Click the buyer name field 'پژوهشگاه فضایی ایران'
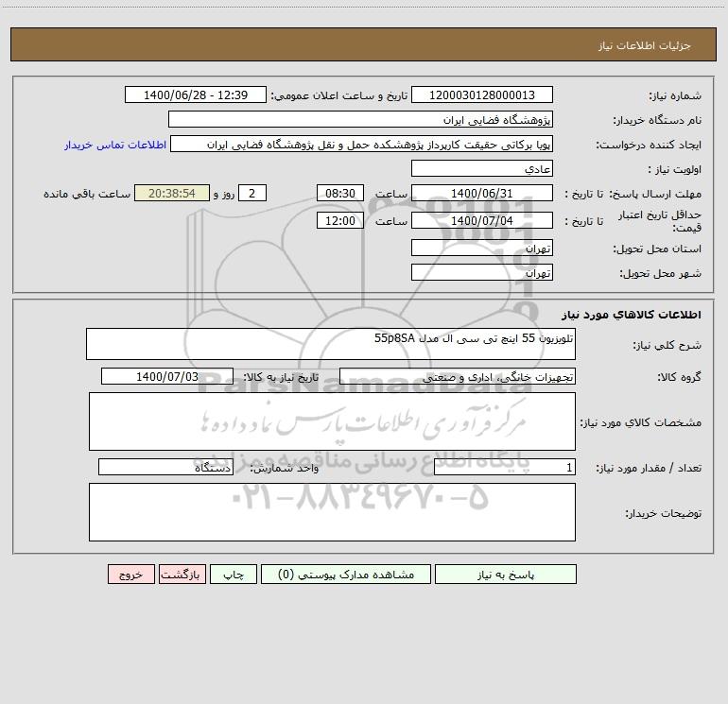This screenshot has height=704, width=728. [360, 120]
